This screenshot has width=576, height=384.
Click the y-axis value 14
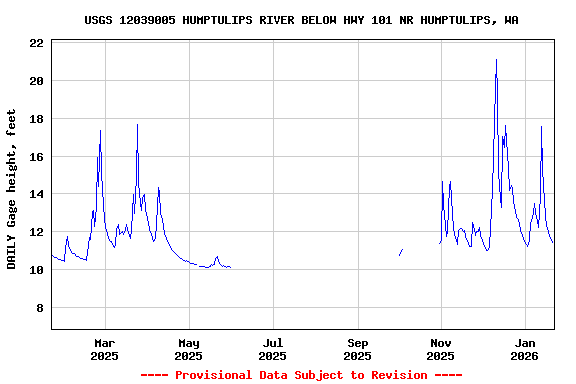point(36,194)
